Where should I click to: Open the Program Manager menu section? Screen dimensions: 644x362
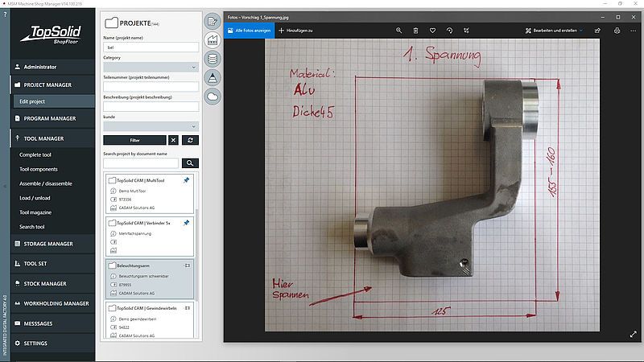tap(50, 118)
